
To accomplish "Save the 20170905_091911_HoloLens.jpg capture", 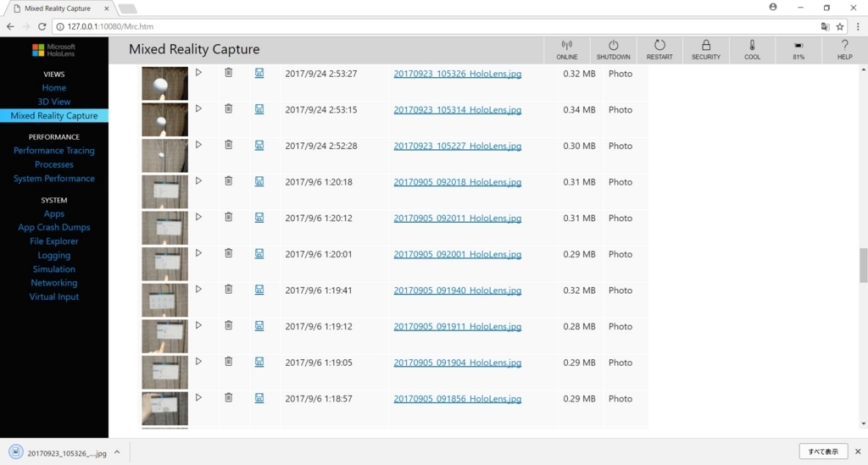I will pos(259,325).
